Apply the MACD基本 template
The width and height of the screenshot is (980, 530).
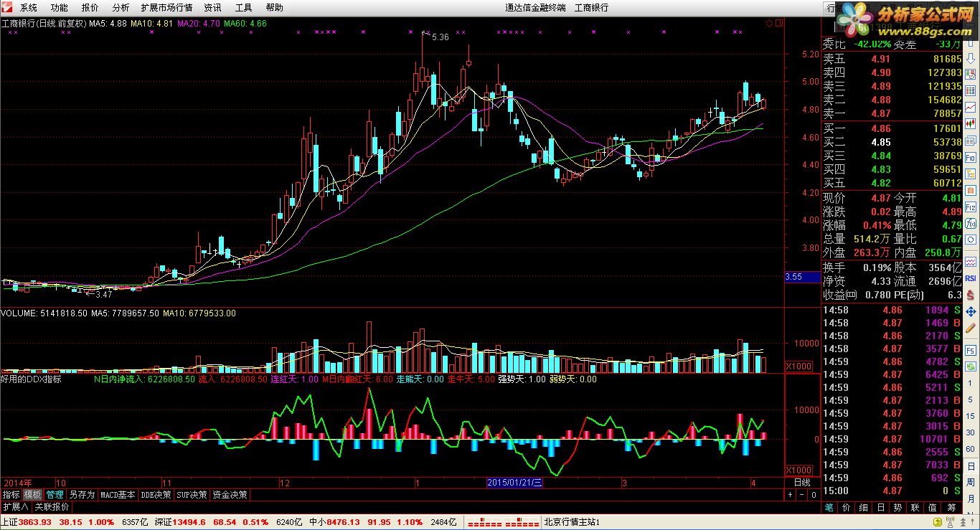point(118,495)
